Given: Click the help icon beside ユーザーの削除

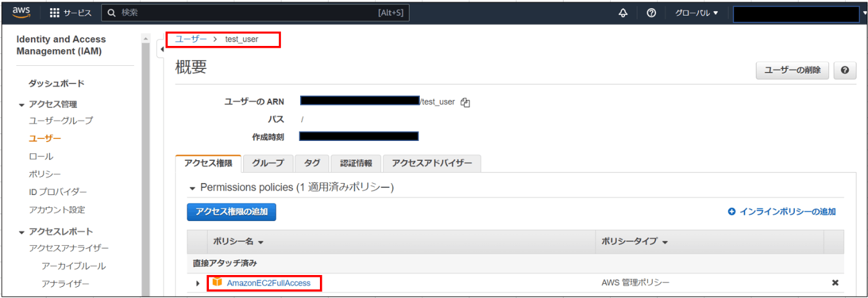Looking at the screenshot, I should coord(844,71).
